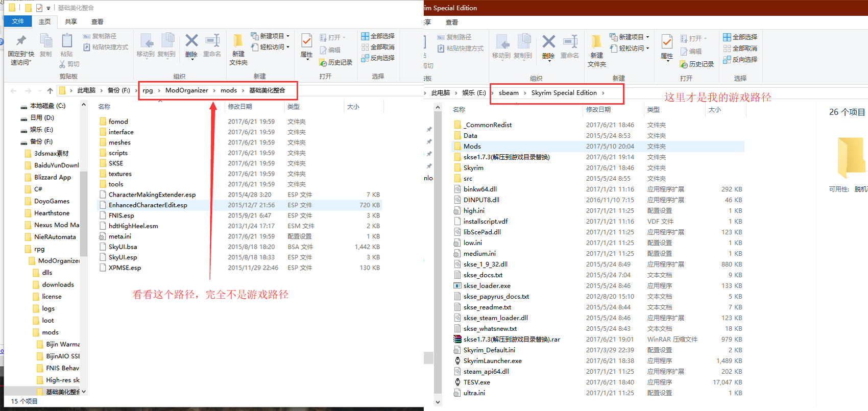868x411 pixels.
Task: Click 粘贴快捷方式 in left window ribbon
Action: point(106,47)
